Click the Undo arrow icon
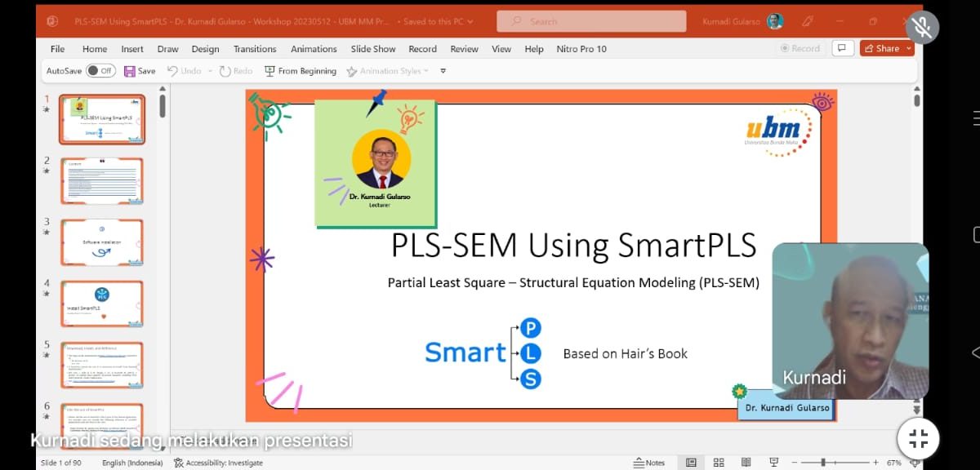980x470 pixels. 172,71
